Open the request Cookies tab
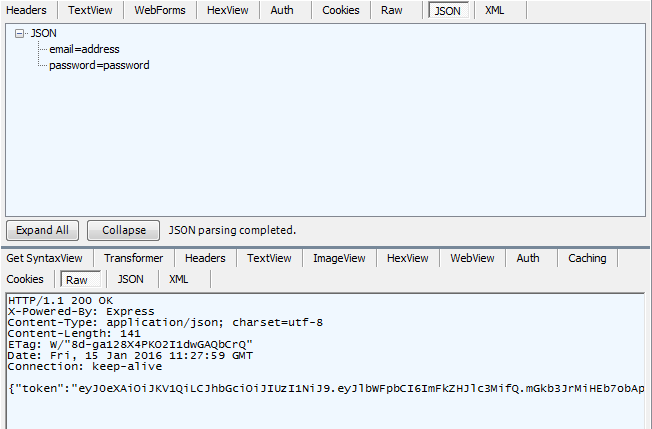The width and height of the screenshot is (652, 429). coord(340,10)
